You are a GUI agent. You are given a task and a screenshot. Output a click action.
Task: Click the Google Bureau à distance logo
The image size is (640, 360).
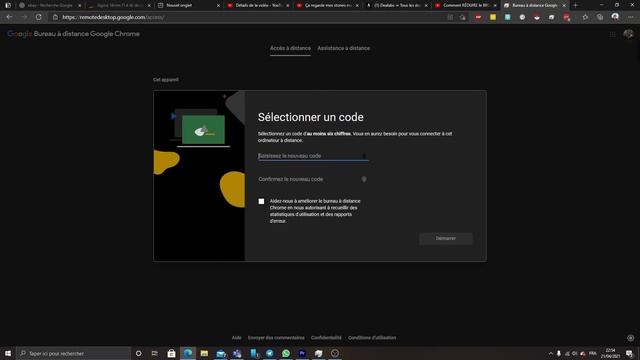click(73, 34)
